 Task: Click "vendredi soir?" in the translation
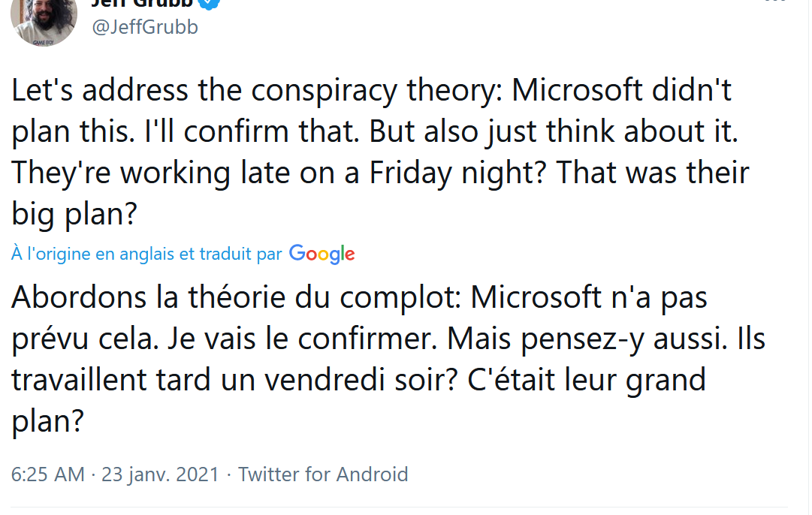[x=361, y=381]
